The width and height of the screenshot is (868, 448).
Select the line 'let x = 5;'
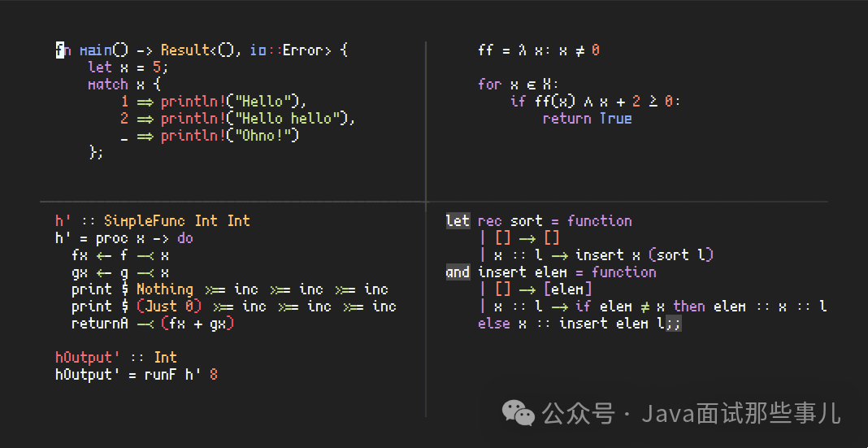(x=128, y=67)
